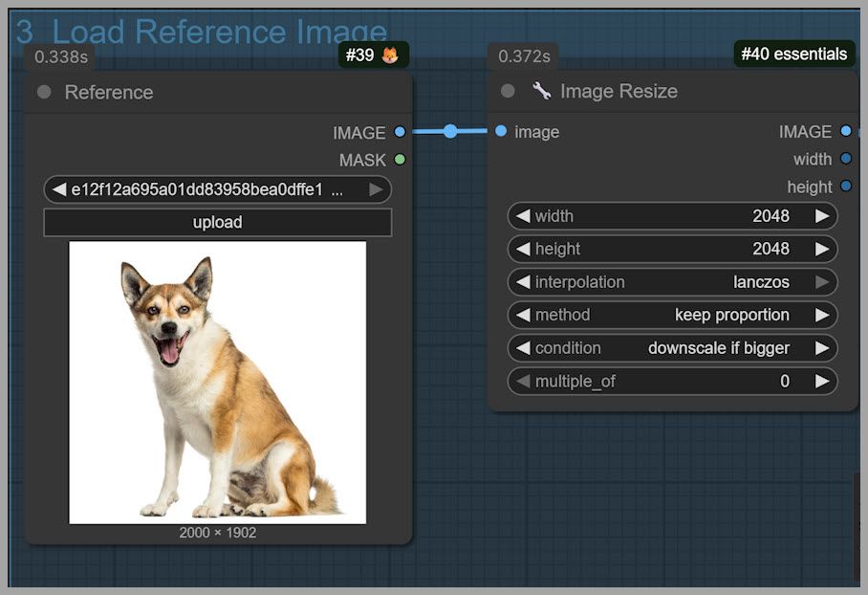Image resolution: width=868 pixels, height=595 pixels.
Task: Click the dog image preview thumbnail
Action: (218, 382)
